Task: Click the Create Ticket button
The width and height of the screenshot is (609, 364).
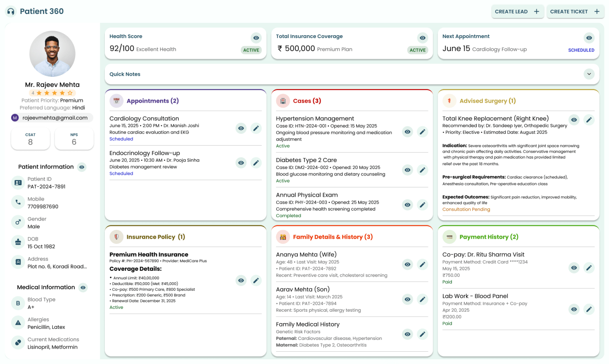Action: pyautogui.click(x=575, y=11)
